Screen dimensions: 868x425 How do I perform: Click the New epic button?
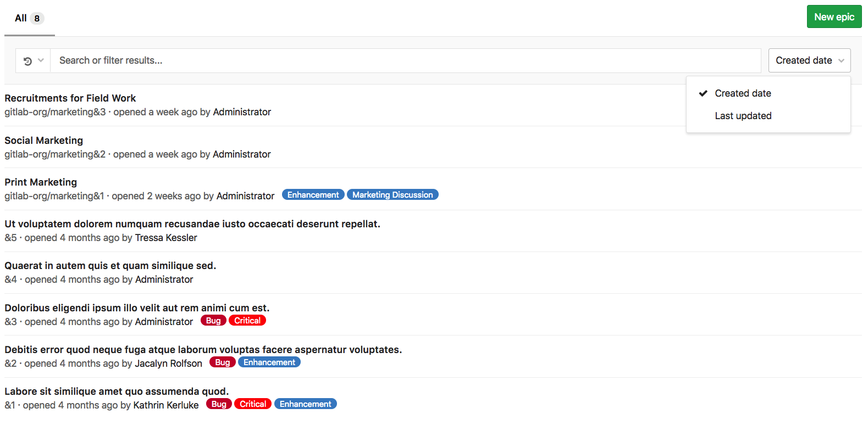click(833, 17)
